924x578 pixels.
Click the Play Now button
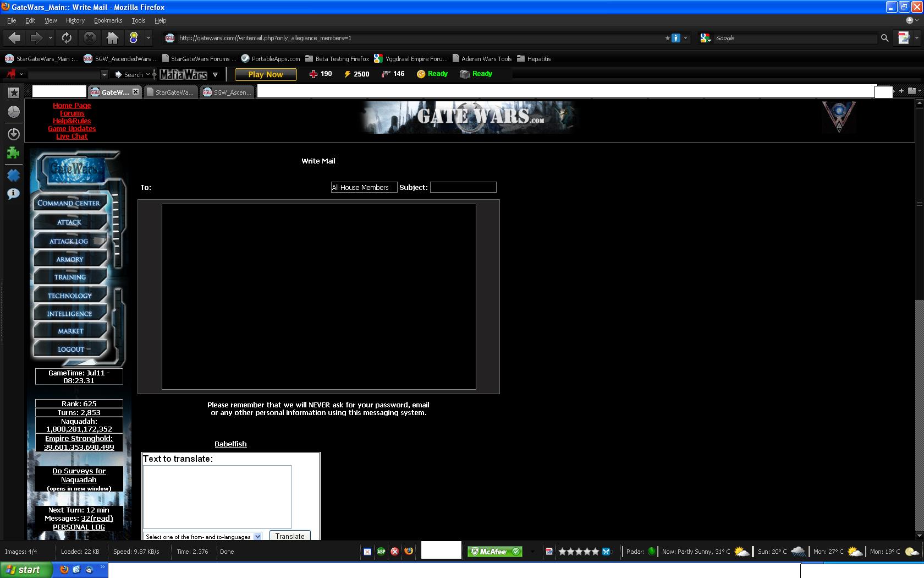[x=266, y=74]
